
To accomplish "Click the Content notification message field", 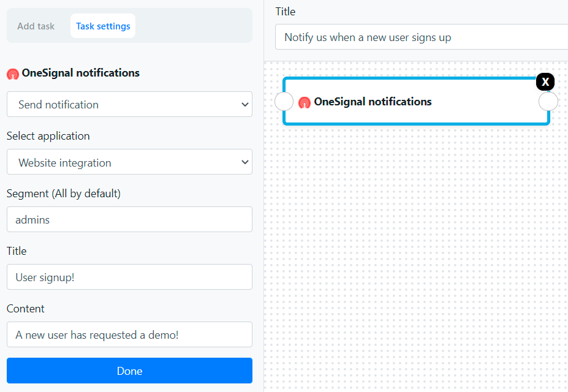I will tap(129, 334).
